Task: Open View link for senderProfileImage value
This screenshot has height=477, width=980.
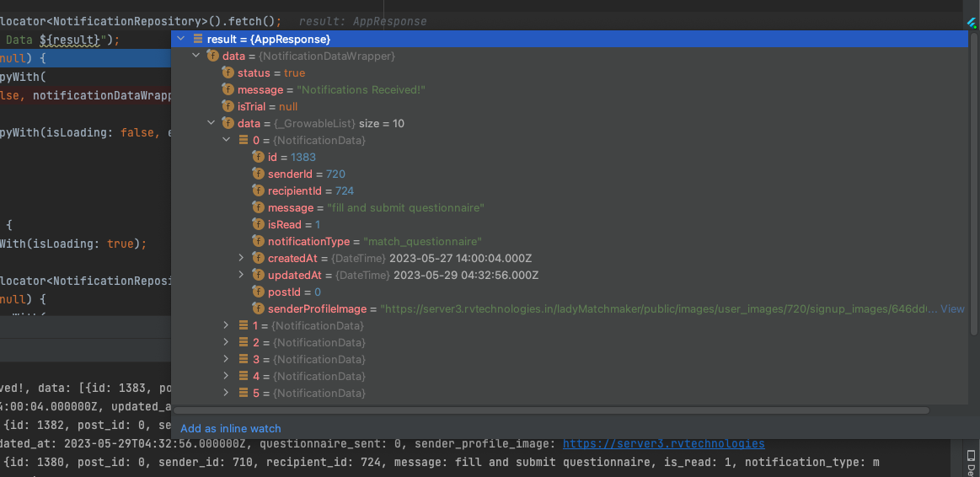Action: [952, 308]
